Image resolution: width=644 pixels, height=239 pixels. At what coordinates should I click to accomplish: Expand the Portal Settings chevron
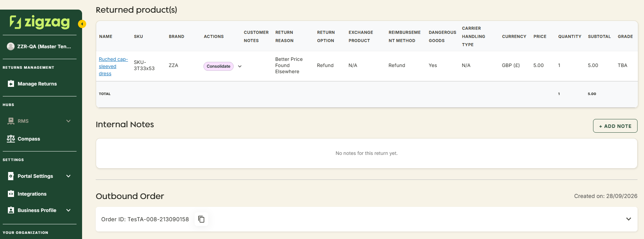(68, 176)
